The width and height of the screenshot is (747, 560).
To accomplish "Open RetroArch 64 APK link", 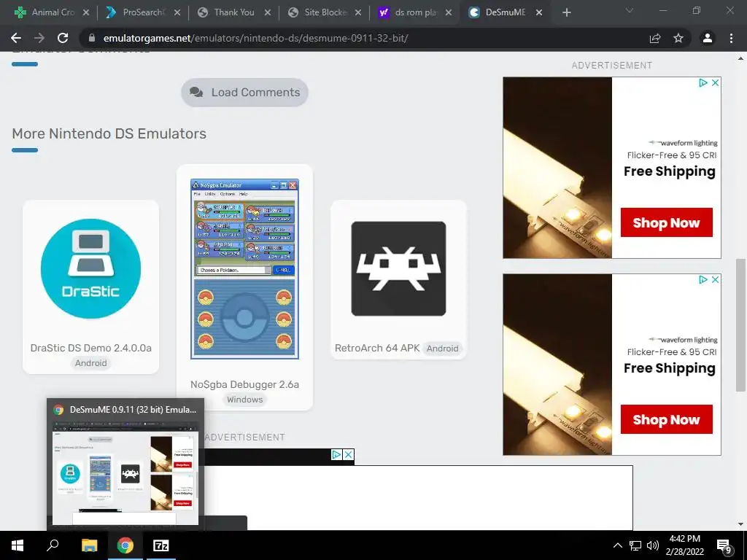I will (x=377, y=348).
